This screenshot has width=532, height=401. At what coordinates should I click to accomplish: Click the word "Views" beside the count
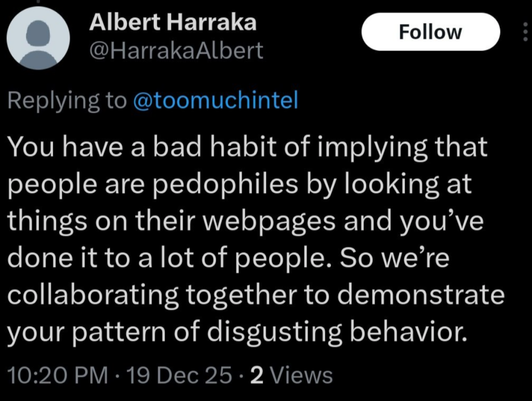302,375
